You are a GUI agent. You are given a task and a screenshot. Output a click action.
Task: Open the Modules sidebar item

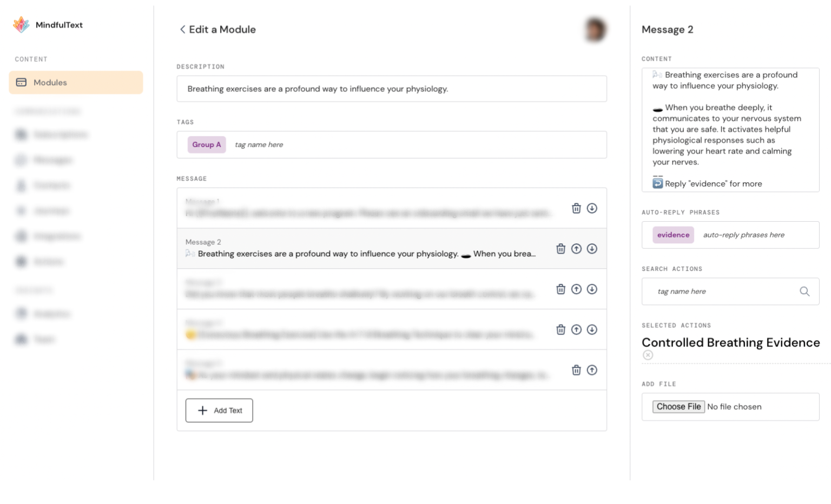tap(76, 82)
